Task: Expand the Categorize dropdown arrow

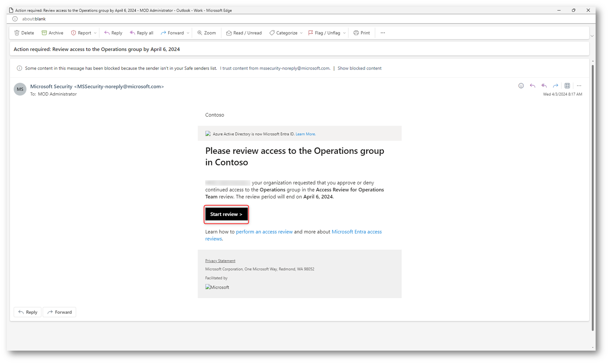Action: coord(301,33)
